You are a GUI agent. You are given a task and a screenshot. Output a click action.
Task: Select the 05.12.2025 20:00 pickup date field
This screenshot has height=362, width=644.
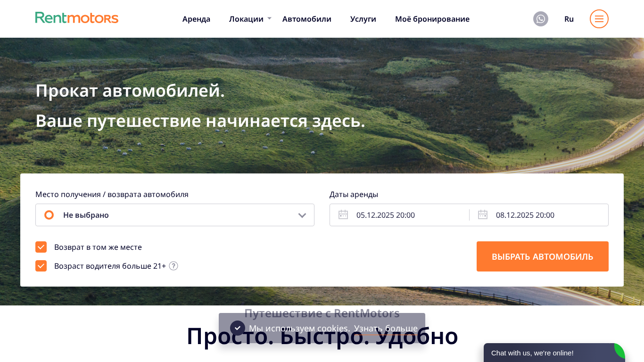click(399, 215)
